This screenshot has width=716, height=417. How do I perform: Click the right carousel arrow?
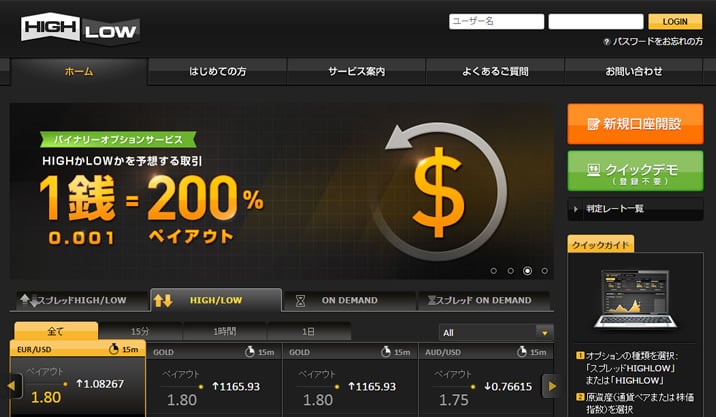[x=552, y=386]
